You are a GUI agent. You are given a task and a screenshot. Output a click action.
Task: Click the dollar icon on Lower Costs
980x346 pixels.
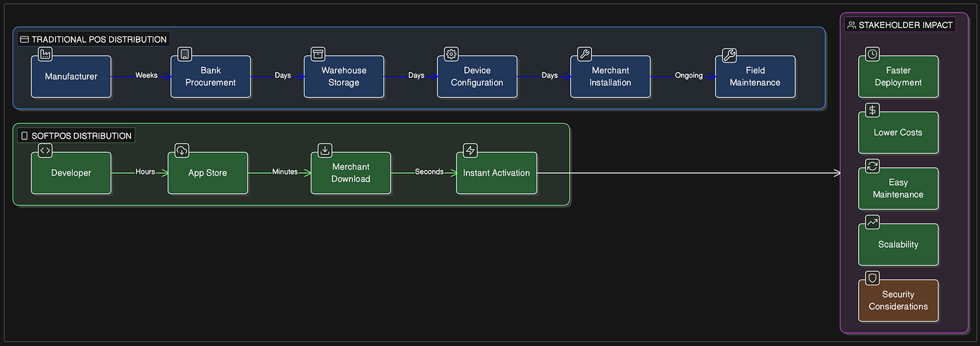point(872,110)
